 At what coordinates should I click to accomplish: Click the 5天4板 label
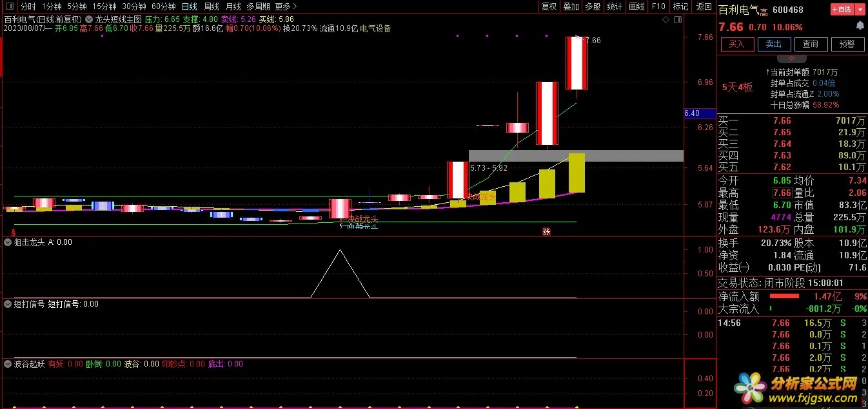tap(737, 87)
